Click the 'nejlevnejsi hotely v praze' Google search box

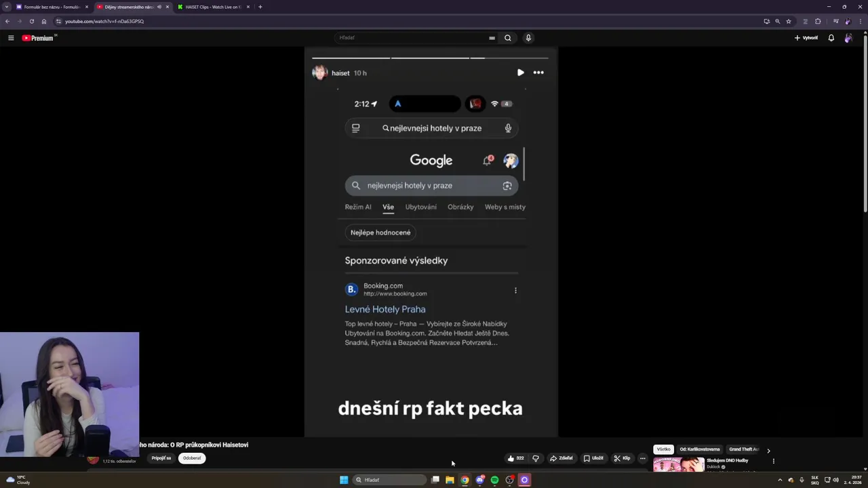pyautogui.click(x=431, y=186)
